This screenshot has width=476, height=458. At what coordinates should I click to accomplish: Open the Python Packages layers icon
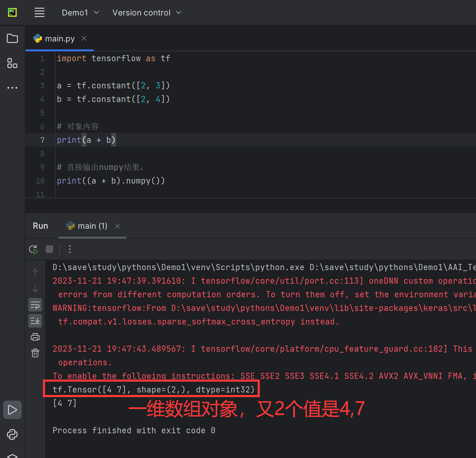point(12,456)
